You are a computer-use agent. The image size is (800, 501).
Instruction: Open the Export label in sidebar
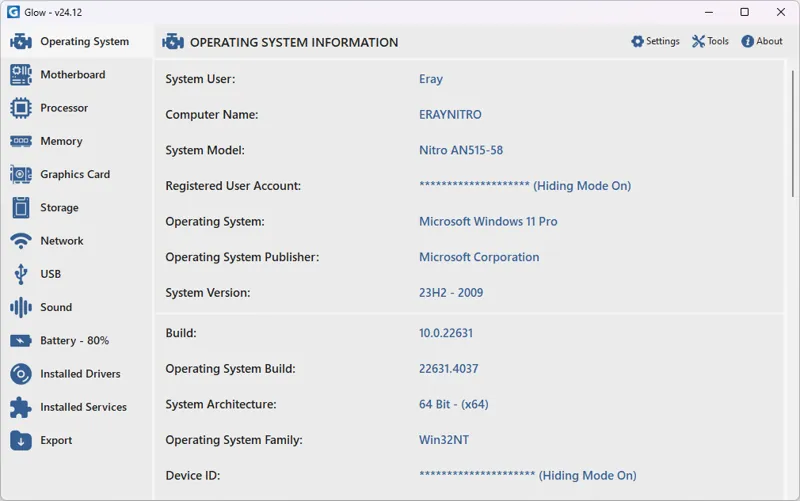(x=56, y=440)
